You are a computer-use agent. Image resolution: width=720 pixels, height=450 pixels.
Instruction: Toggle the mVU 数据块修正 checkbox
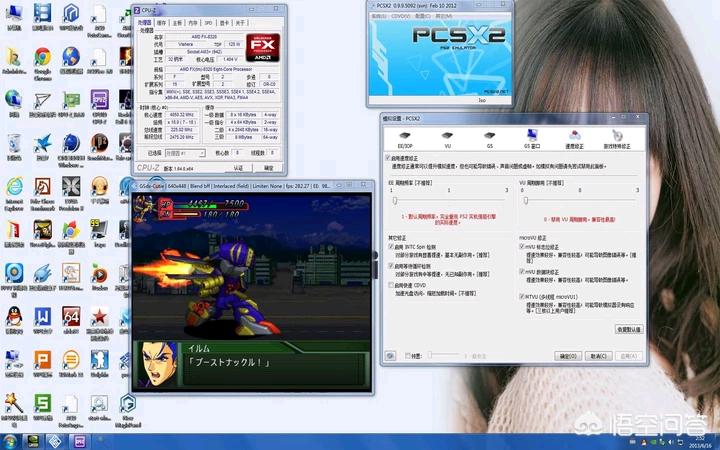[x=522, y=272]
